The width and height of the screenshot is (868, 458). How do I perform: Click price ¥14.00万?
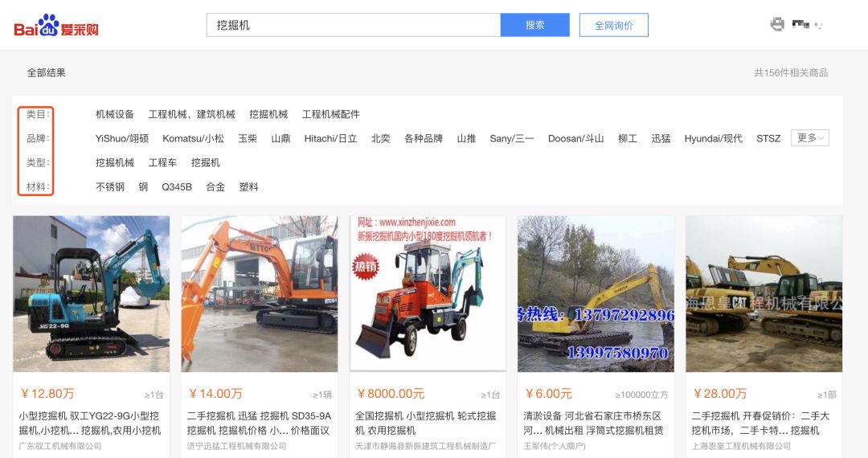[x=215, y=394]
